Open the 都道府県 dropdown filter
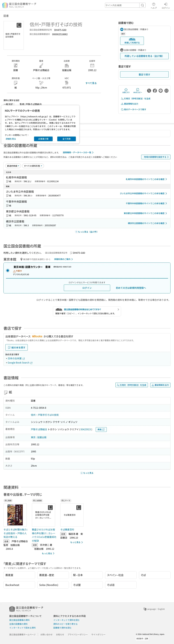Viewport: 174px width, 644px height. [13, 166]
